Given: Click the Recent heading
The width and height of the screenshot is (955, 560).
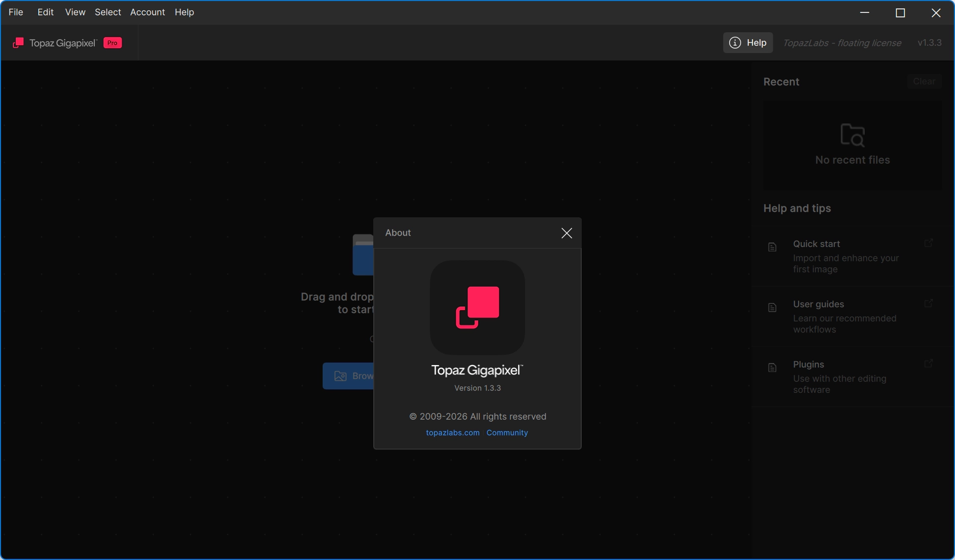Looking at the screenshot, I should 781,82.
